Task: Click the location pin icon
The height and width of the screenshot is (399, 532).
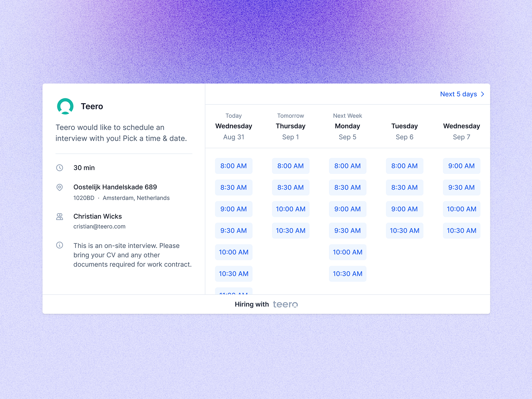Action: pyautogui.click(x=59, y=187)
